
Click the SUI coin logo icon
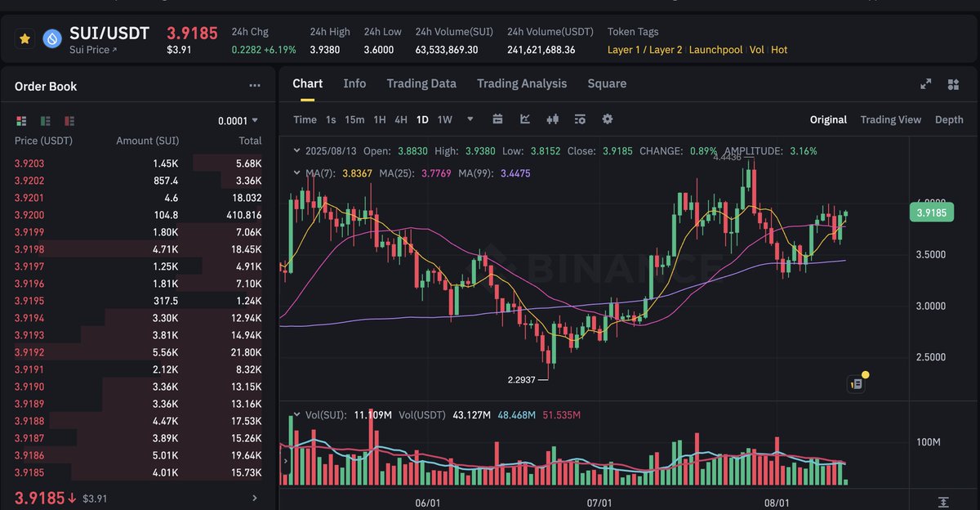click(53, 38)
